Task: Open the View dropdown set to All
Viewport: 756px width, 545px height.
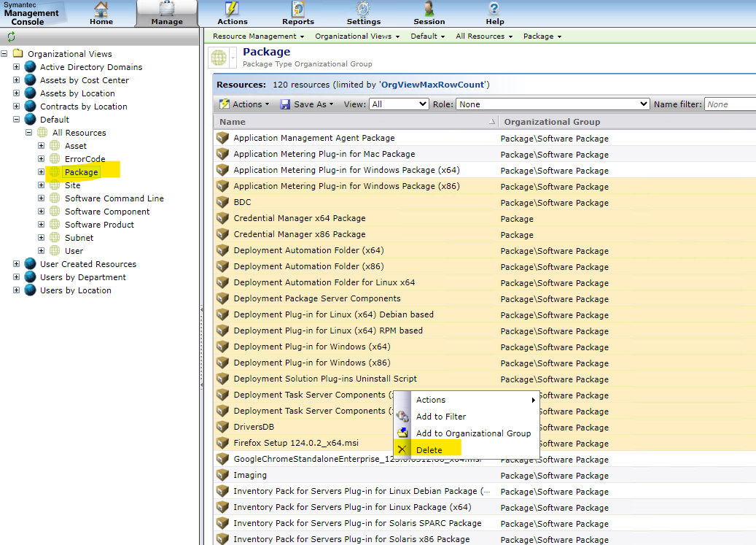Action: (x=399, y=104)
